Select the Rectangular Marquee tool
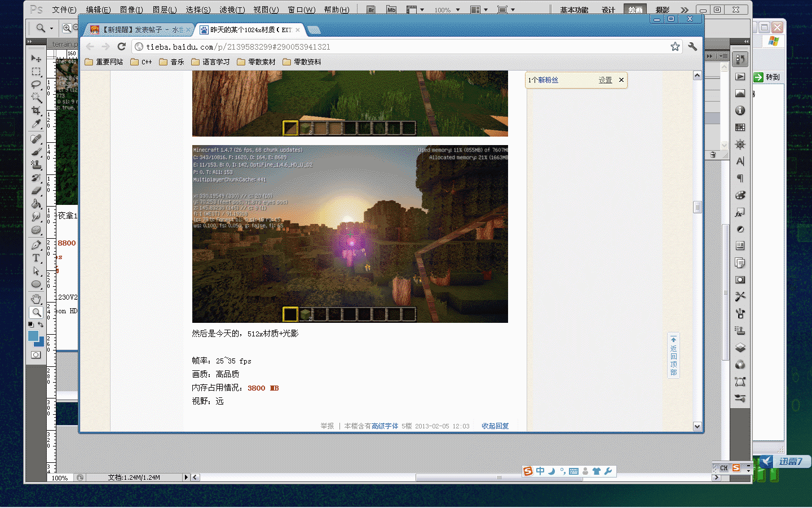Screen dimensions: 812x508 click(36, 72)
